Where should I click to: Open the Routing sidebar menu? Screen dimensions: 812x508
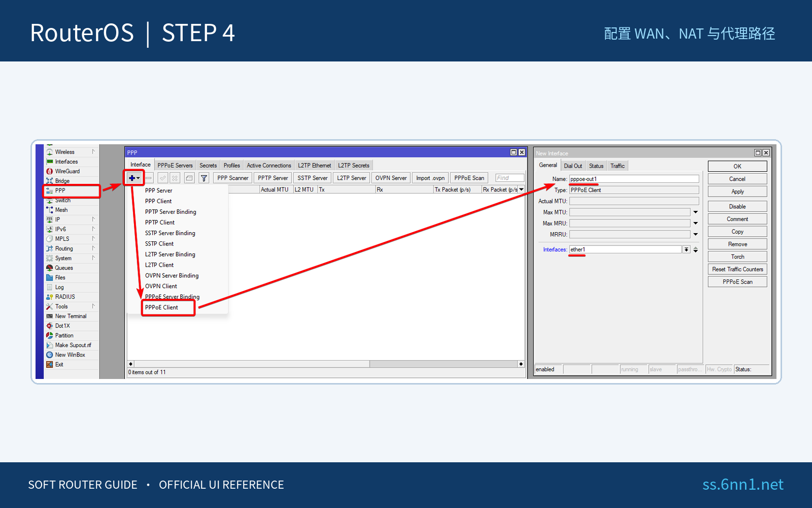[x=71, y=248]
